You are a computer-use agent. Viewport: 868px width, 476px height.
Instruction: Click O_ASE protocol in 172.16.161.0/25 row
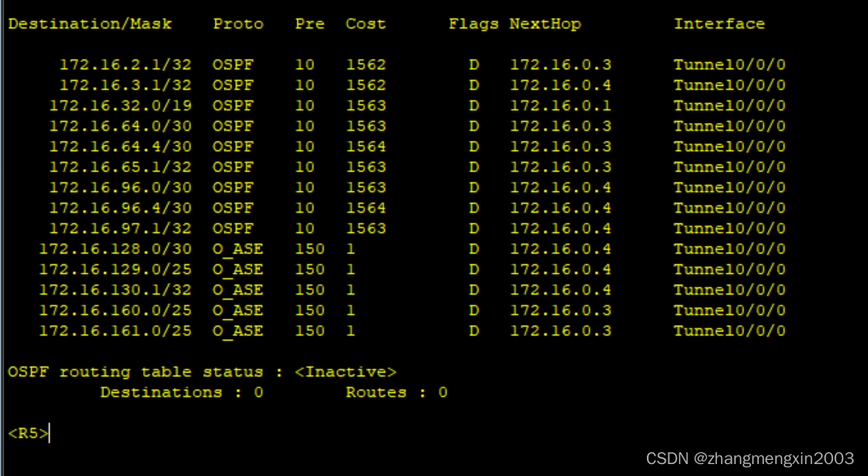click(x=238, y=332)
